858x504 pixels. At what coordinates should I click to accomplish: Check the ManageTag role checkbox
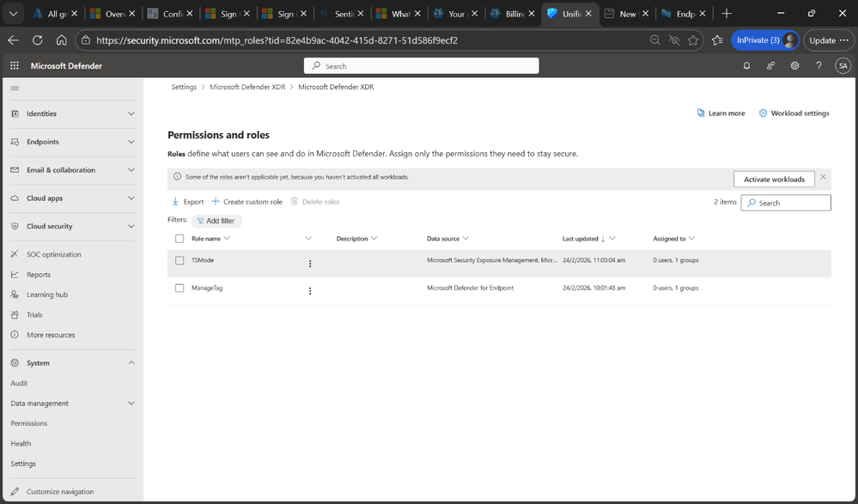click(x=180, y=288)
